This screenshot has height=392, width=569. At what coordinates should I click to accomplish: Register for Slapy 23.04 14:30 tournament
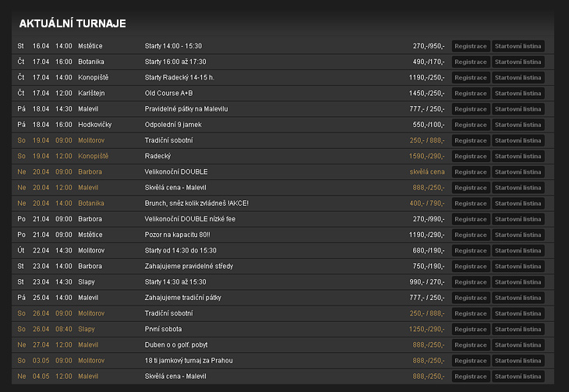[471, 282]
